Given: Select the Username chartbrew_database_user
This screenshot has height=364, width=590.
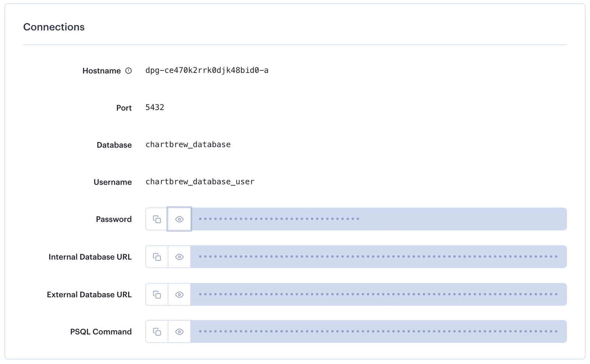Looking at the screenshot, I should (199, 181).
